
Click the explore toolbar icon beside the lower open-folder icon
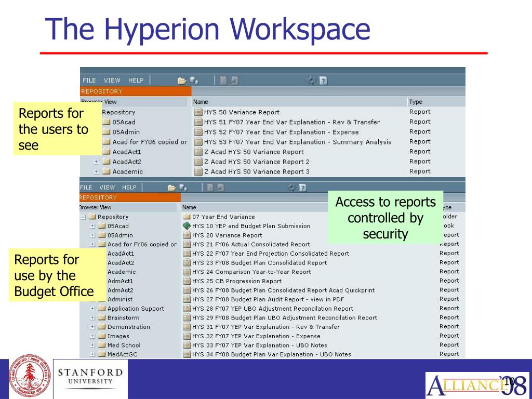pyautogui.click(x=183, y=187)
